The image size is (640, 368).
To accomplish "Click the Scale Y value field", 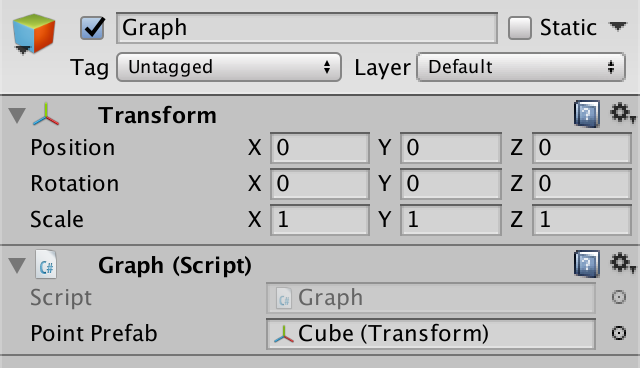I will point(451,220).
